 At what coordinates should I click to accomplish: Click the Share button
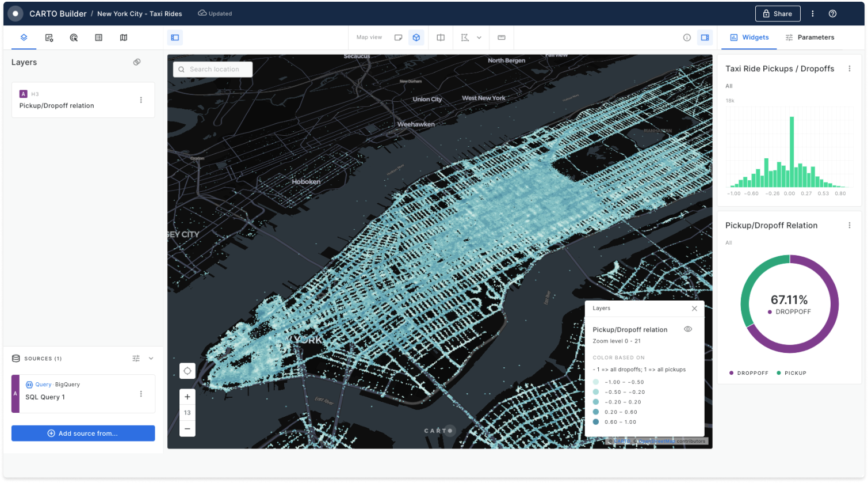pyautogui.click(x=778, y=13)
